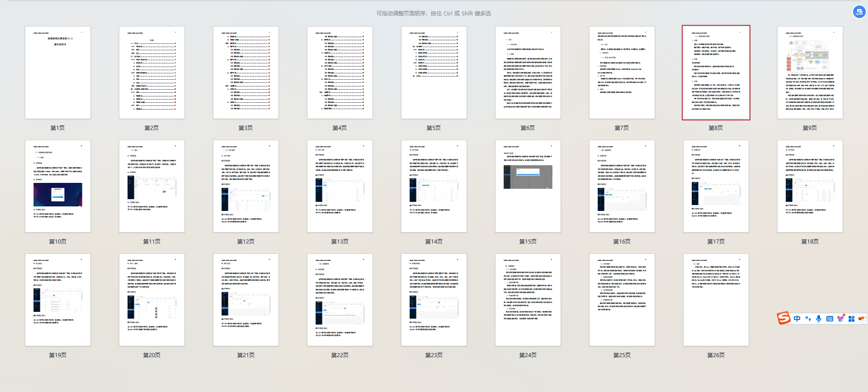
Task: Click the blue convert-to-Word round icon
Action: 859,12
